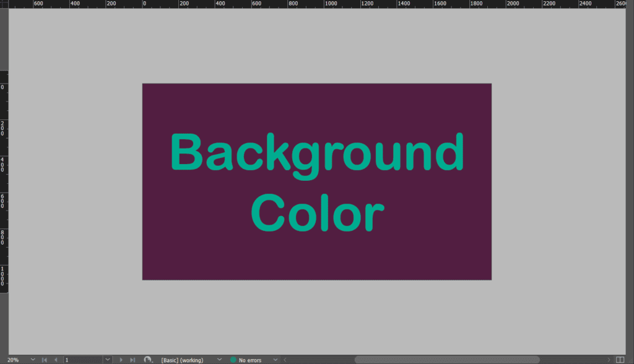634x364 pixels.
Task: Open the preflight menu arrow beside No errors
Action: point(276,360)
